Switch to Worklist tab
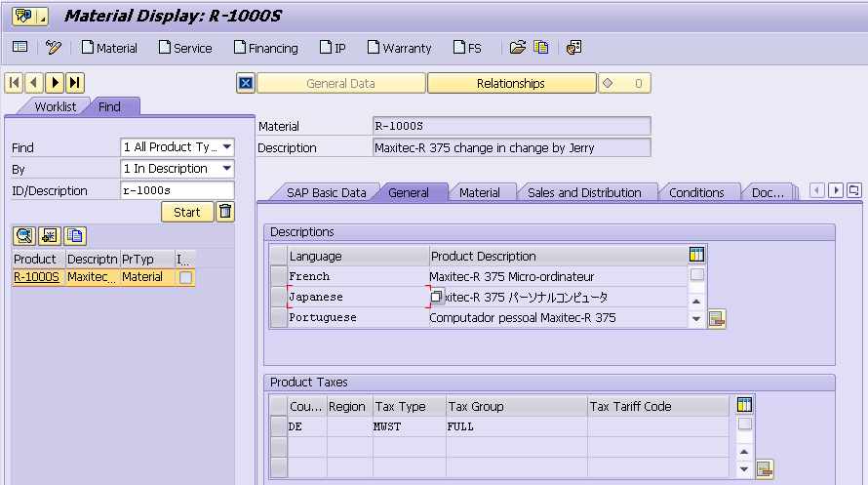 [x=55, y=106]
